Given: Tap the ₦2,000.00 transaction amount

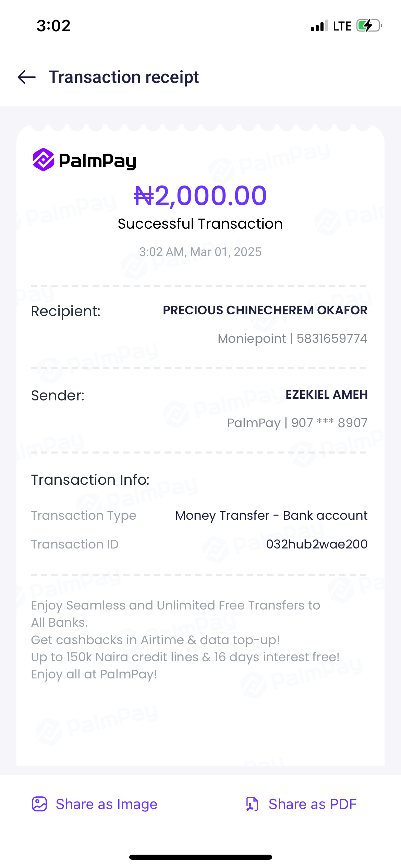Looking at the screenshot, I should click(200, 195).
